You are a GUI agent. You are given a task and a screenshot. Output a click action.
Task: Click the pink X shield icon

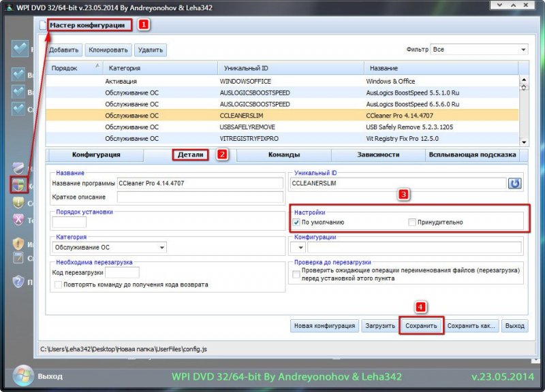coord(18,220)
